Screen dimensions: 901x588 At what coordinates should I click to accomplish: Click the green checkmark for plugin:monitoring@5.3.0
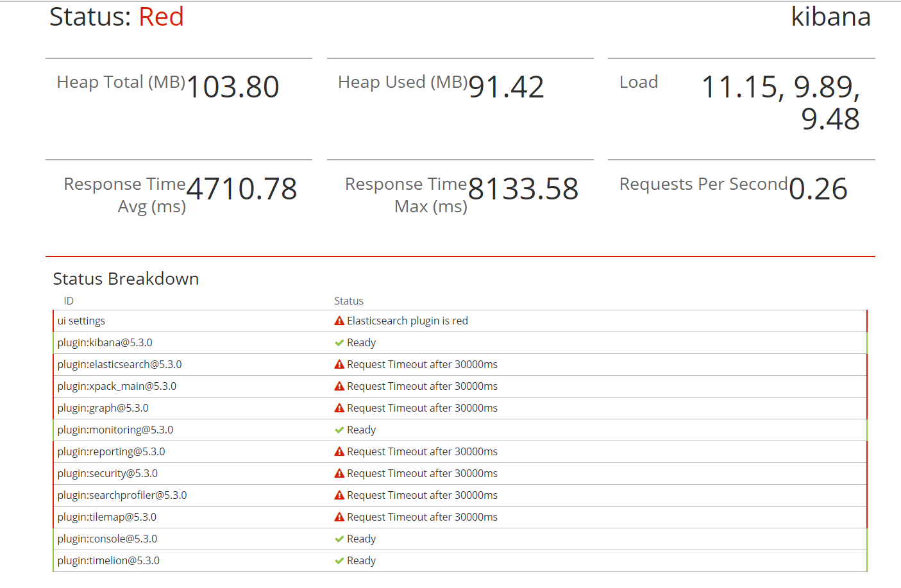point(339,430)
